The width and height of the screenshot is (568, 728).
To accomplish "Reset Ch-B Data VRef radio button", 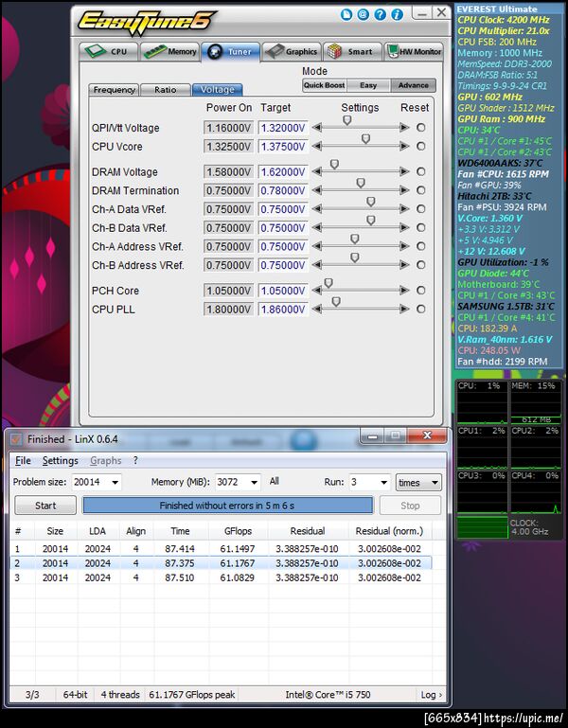I will [420, 227].
